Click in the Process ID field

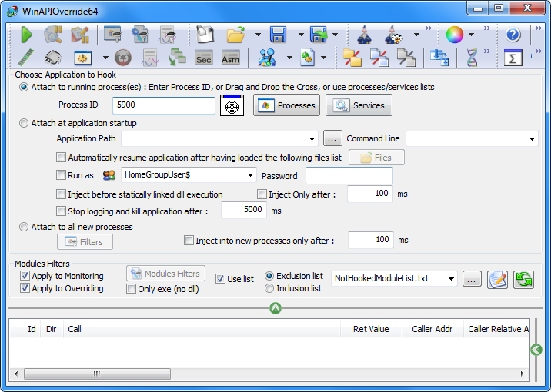164,105
